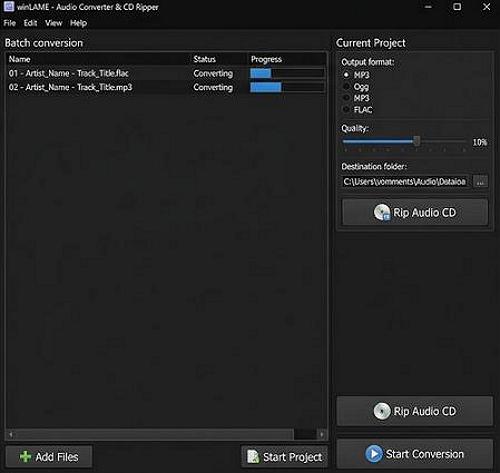
Task: Select the 02 - Artist_Name - Track_Title.mp3 row
Action: 166,87
